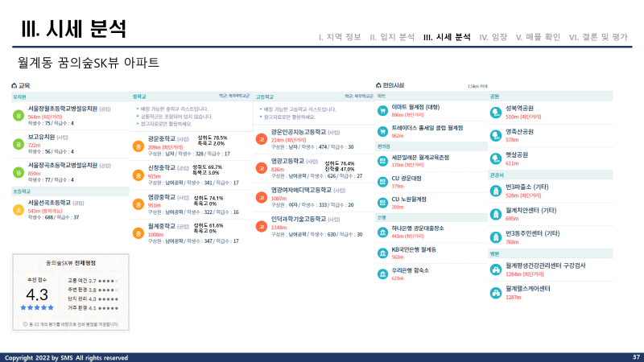Click the 이마트 월계점 shopping cart icon
The width and height of the screenshot is (644, 362).
[382, 111]
